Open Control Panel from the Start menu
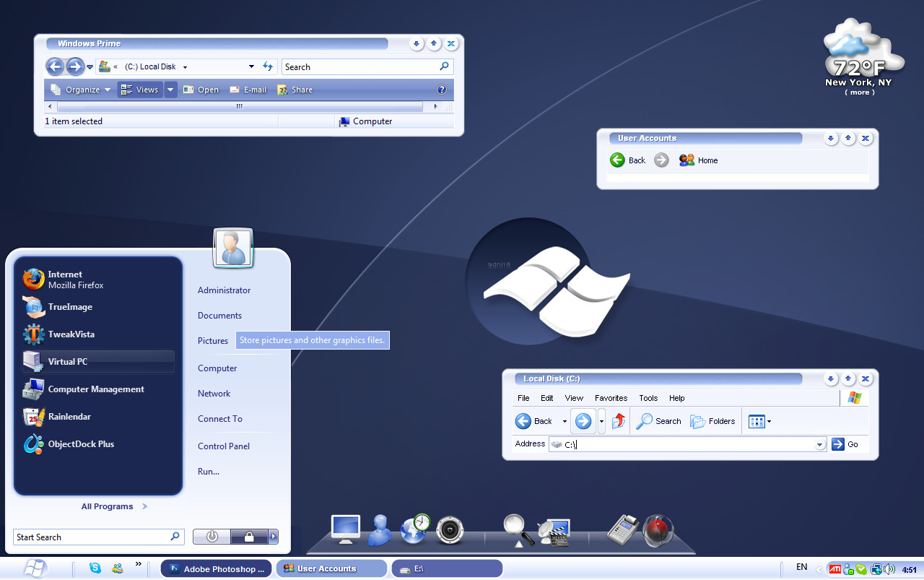 tap(224, 446)
